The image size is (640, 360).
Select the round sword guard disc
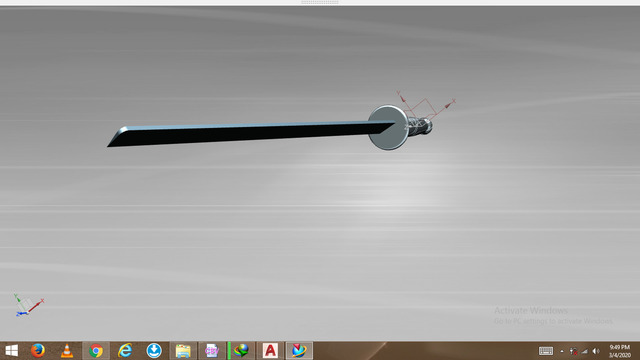388,127
